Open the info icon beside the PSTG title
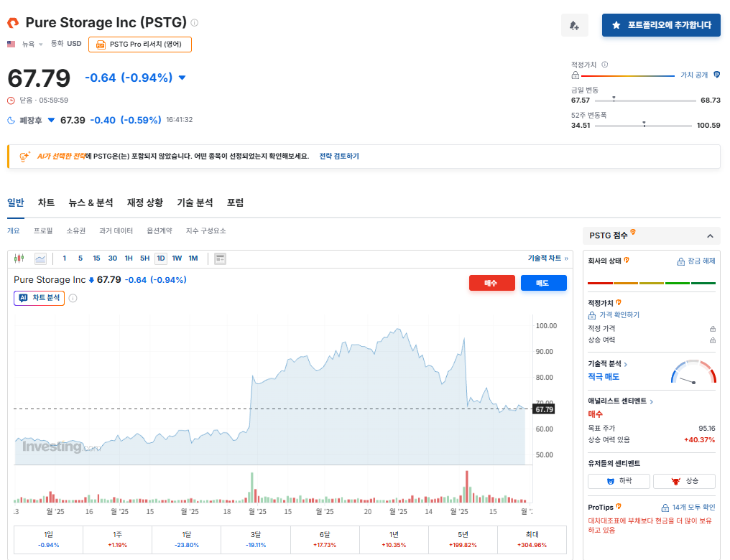 click(x=195, y=23)
